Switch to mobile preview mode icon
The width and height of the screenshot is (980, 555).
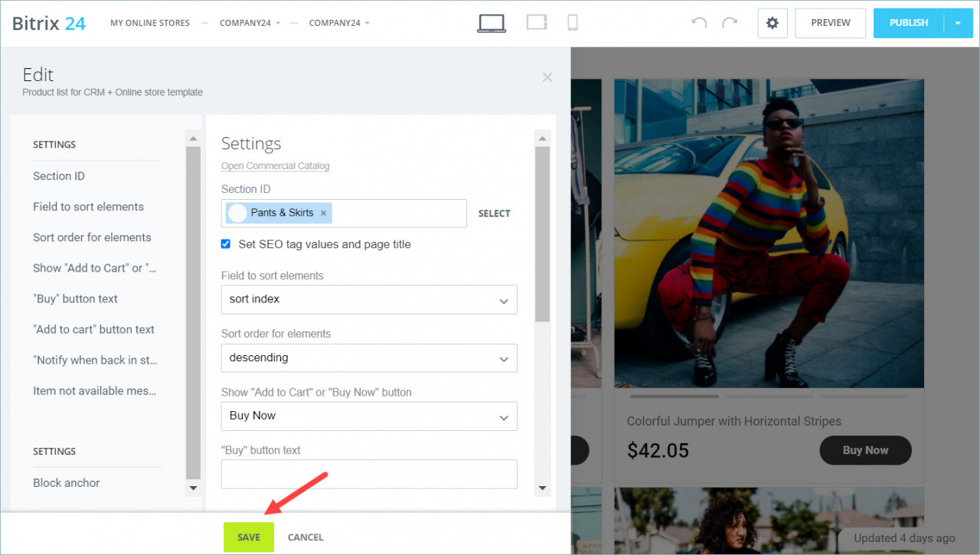[x=572, y=23]
